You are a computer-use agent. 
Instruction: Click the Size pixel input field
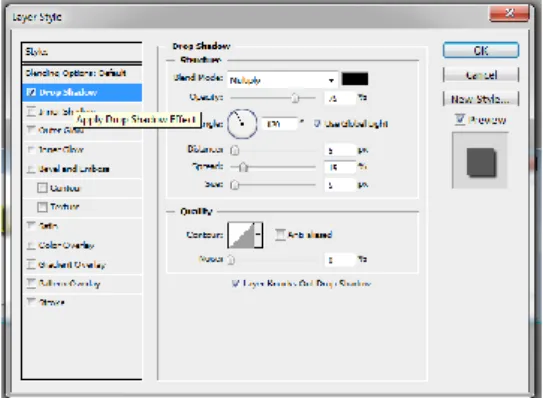click(340, 185)
